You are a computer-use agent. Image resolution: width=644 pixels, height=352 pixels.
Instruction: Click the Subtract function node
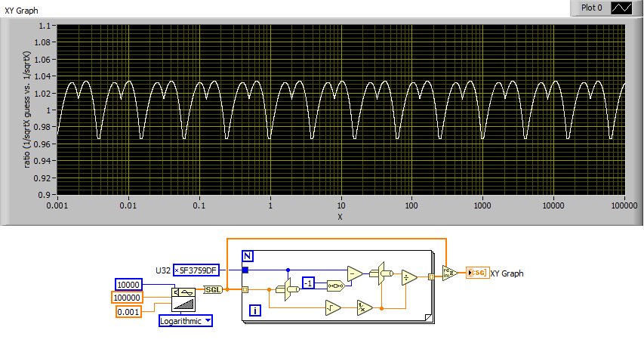pos(355,273)
